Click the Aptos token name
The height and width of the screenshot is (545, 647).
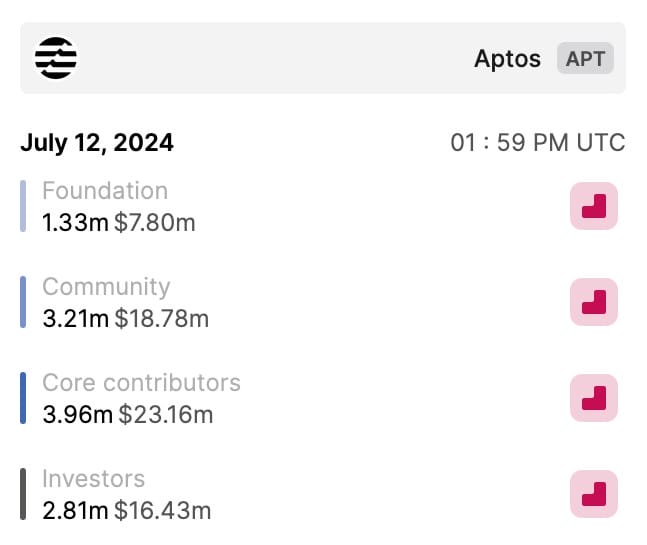[507, 59]
